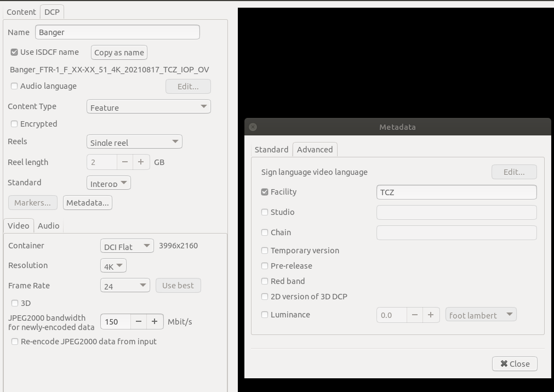The height and width of the screenshot is (392, 554).
Task: Decrease JPEG2000 bandwidth with minus button
Action: [139, 322]
